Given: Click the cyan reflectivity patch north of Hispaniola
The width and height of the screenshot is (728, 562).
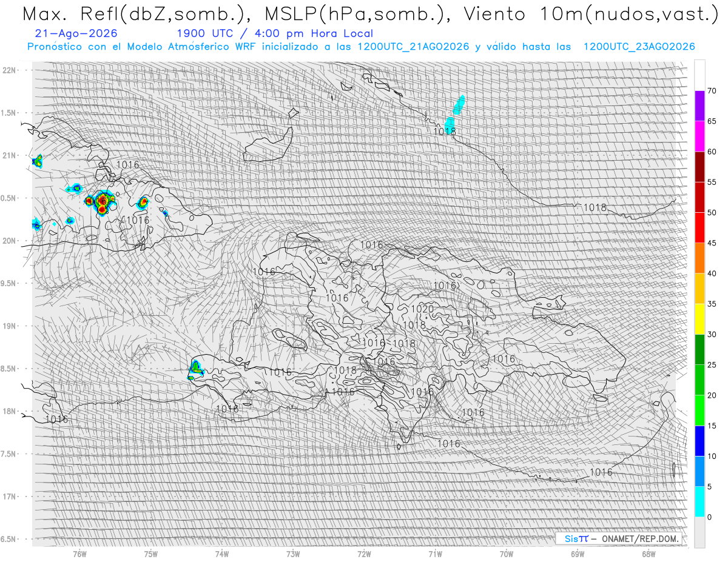Looking at the screenshot, I should coord(454,113).
